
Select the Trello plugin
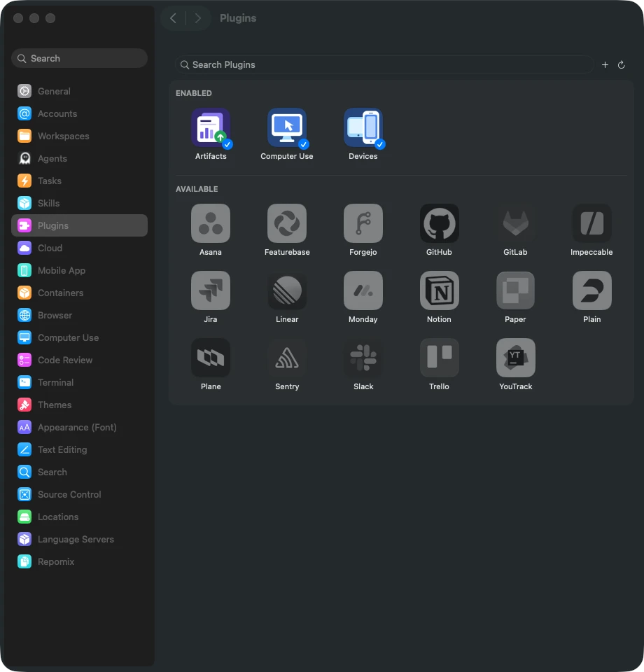coord(439,358)
